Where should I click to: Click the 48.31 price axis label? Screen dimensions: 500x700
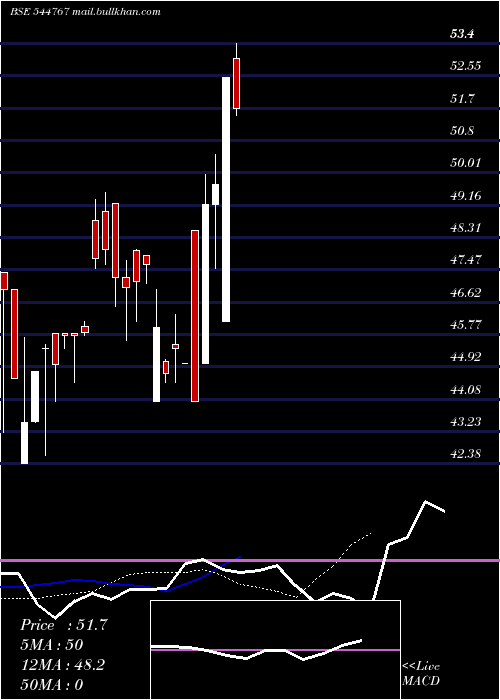[466, 228]
